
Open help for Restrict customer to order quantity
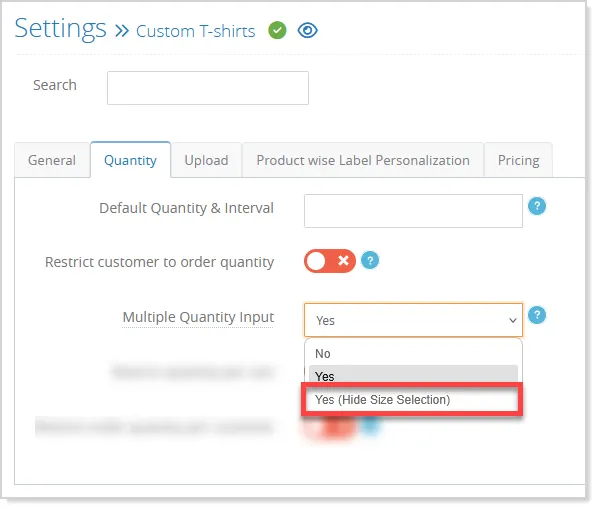[370, 261]
